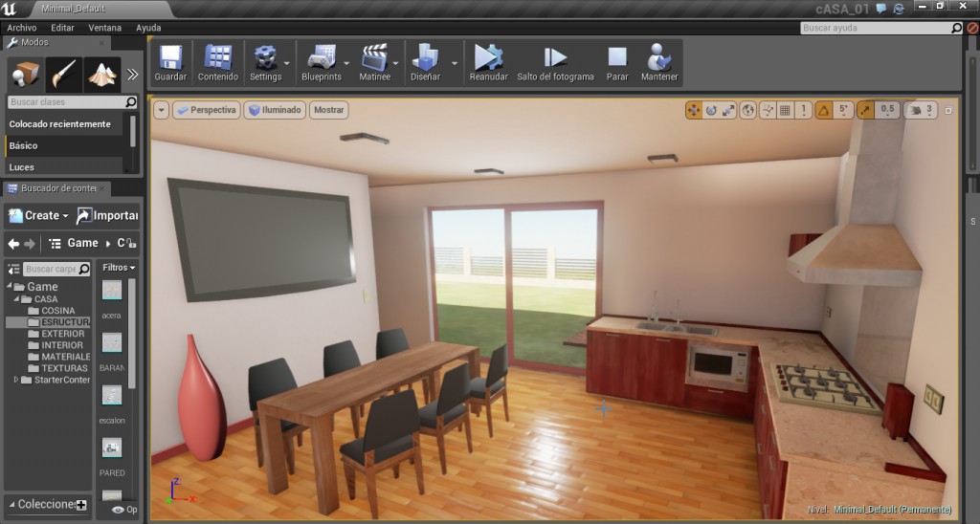Image resolution: width=980 pixels, height=524 pixels.
Task: Maximize or restore the viewport
Action: tap(948, 111)
